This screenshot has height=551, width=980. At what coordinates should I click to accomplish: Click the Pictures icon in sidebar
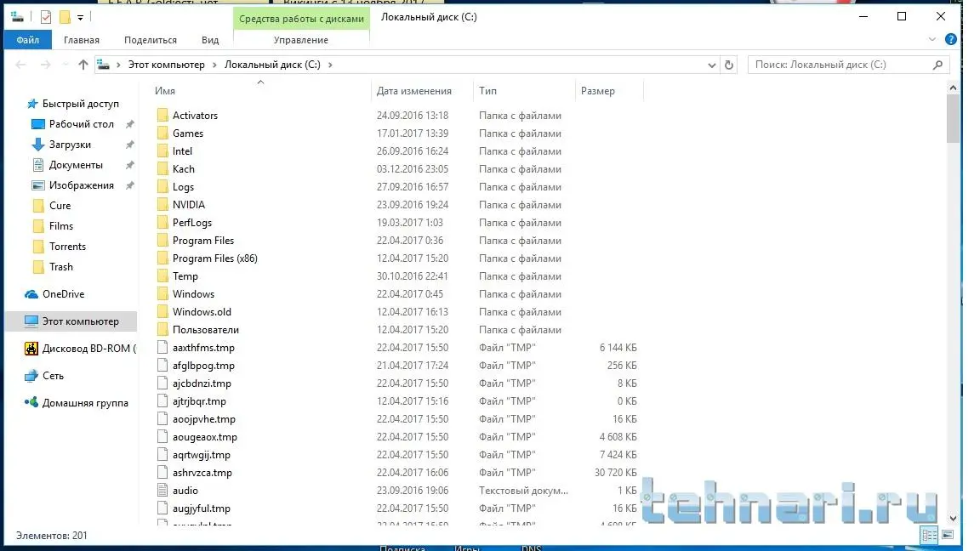[x=38, y=185]
